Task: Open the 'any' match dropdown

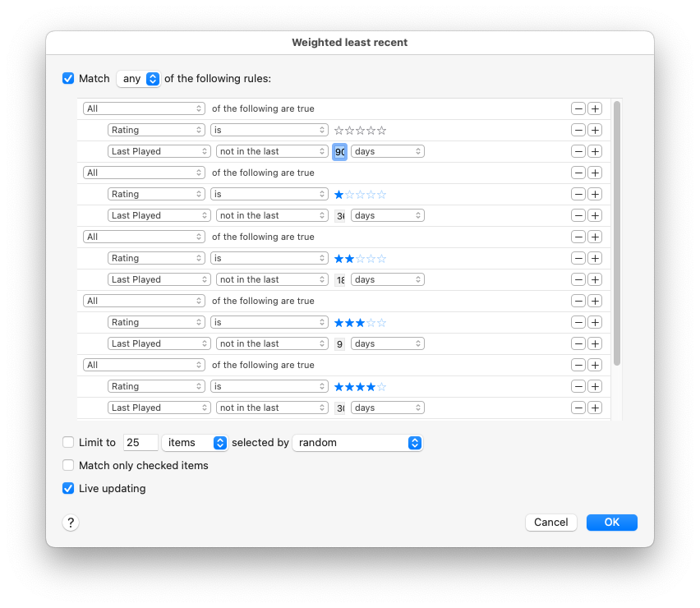Action: 139,79
